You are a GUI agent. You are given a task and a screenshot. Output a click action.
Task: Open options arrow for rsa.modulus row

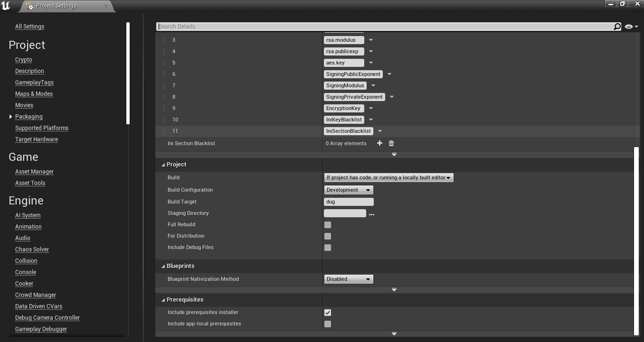[371, 40]
